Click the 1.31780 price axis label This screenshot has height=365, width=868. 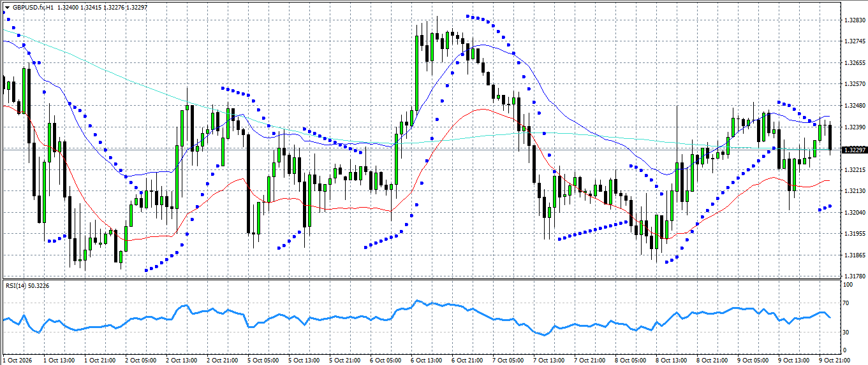pos(854,276)
